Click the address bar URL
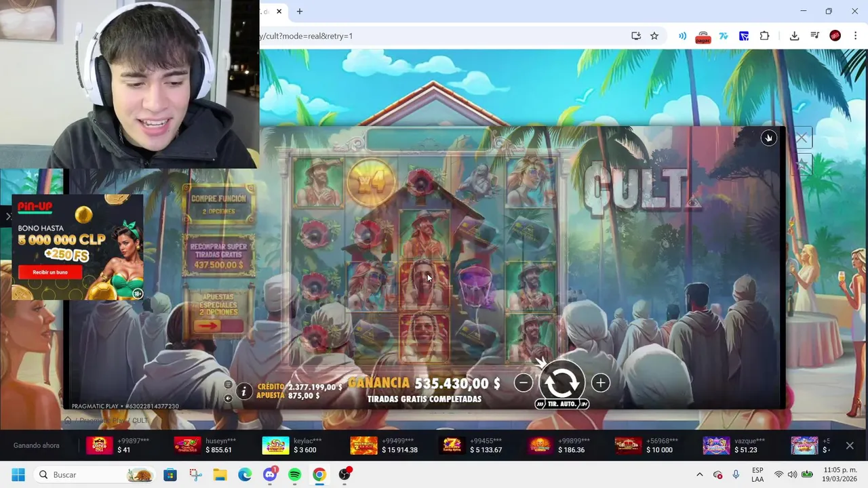868x488 pixels. tap(305, 36)
